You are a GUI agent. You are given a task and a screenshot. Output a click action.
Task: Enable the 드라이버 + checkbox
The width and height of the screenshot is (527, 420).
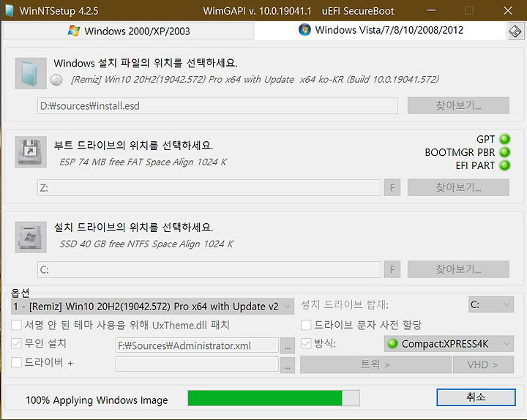click(16, 362)
